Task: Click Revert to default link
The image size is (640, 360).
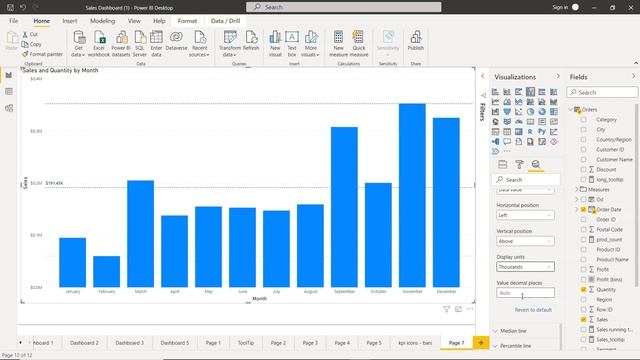Action: [533, 310]
